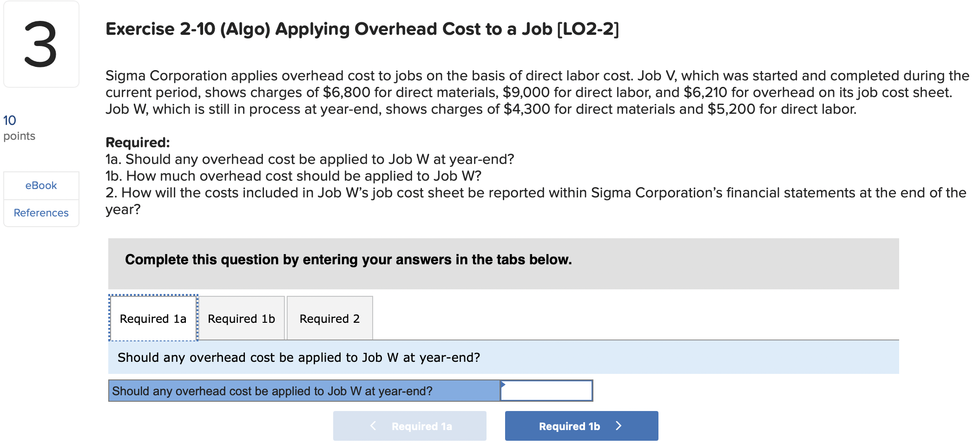Click the back chevron on Required 1a button

[x=372, y=425]
